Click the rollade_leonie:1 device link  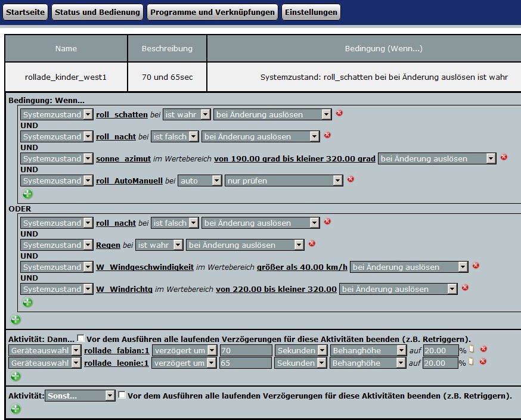pos(116,363)
